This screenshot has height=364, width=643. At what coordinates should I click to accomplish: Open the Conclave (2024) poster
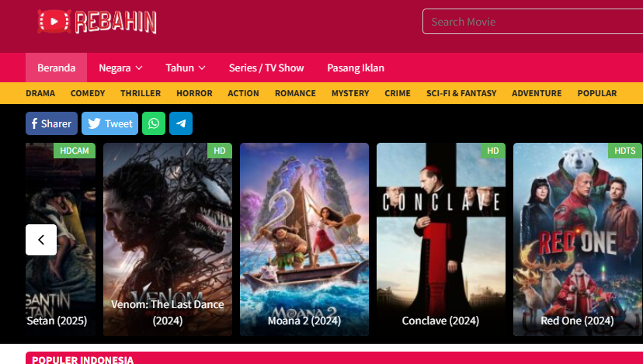441,239
